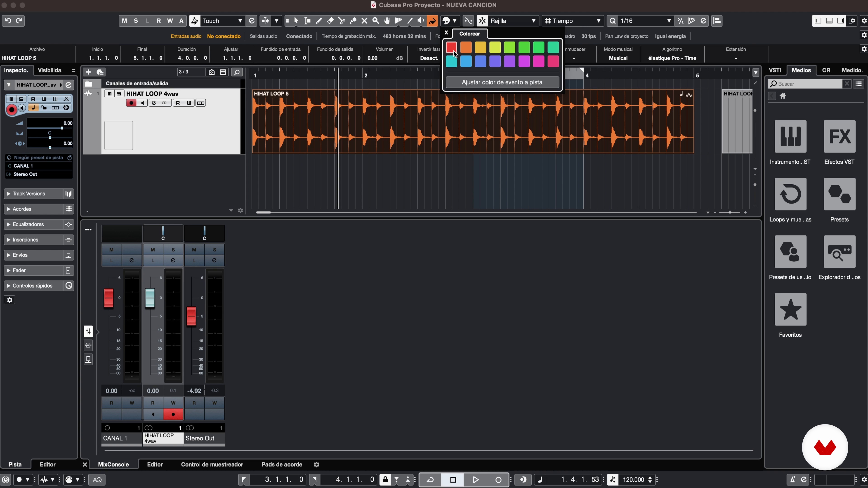Open Presets de usuario tile
Viewport: 868px width, 488px height.
point(790,252)
